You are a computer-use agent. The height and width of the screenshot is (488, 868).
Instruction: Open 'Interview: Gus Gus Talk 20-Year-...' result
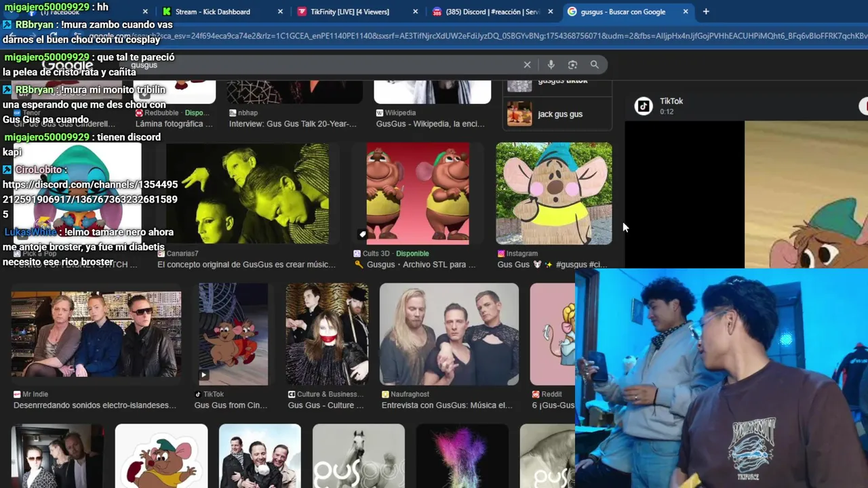pos(292,124)
